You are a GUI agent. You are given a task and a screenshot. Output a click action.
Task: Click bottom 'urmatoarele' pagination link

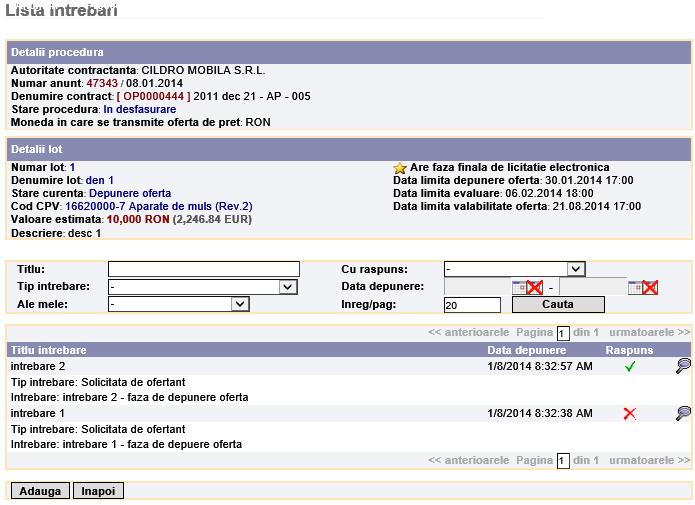point(649,460)
